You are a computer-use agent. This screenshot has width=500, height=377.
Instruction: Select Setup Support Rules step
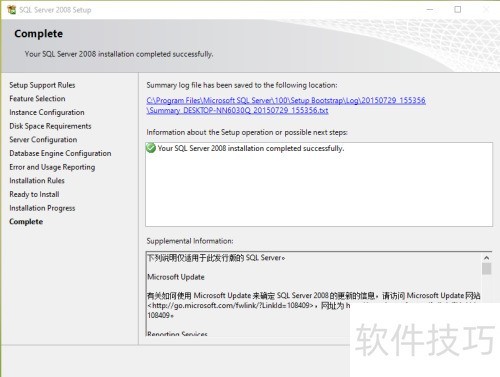[x=42, y=85]
